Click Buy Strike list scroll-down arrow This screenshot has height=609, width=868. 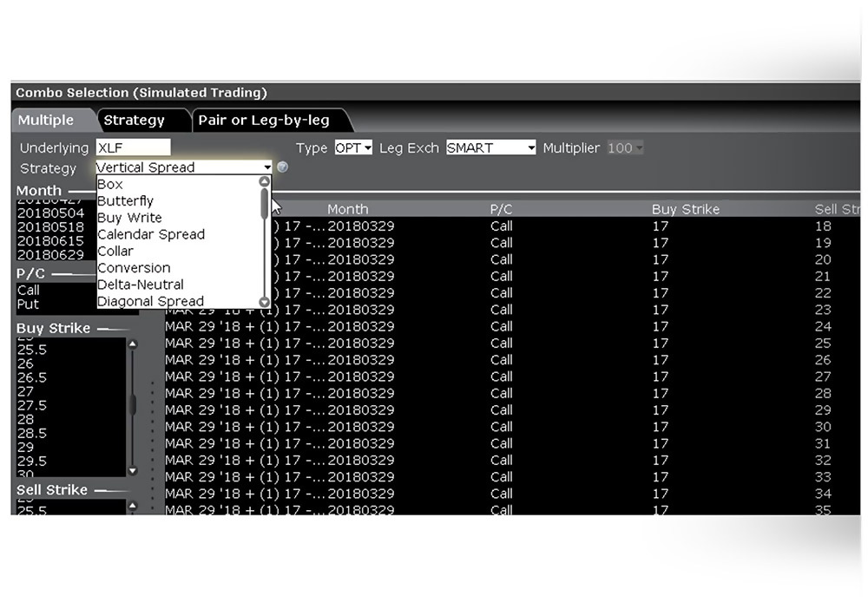pos(132,471)
